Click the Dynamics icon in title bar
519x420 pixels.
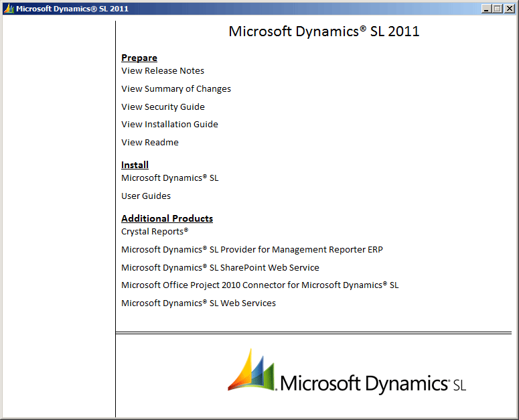[9, 9]
